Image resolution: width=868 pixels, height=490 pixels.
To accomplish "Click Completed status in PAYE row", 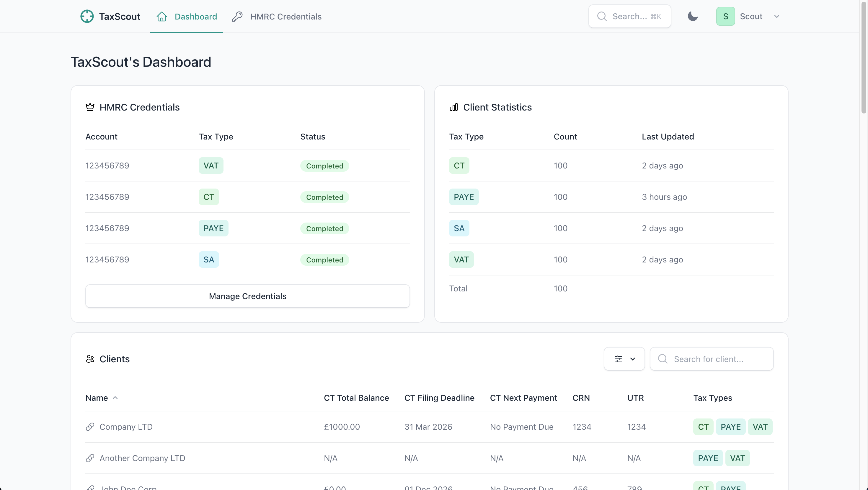I will [x=324, y=229].
